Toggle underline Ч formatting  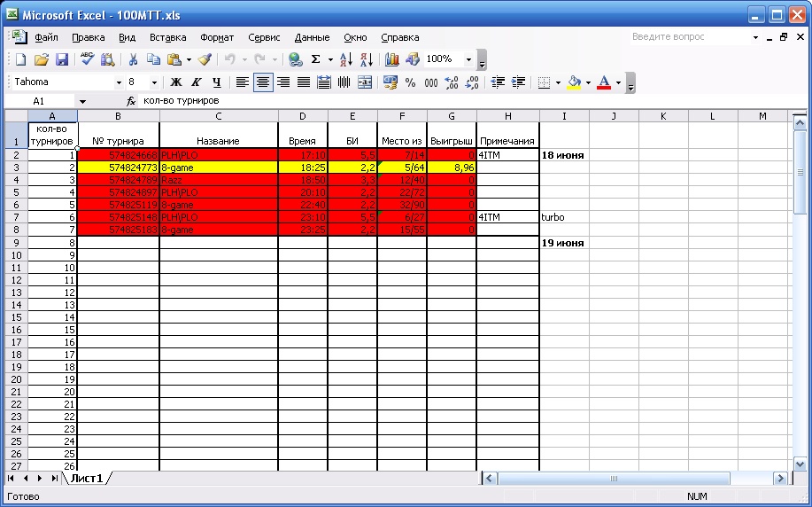[x=217, y=82]
